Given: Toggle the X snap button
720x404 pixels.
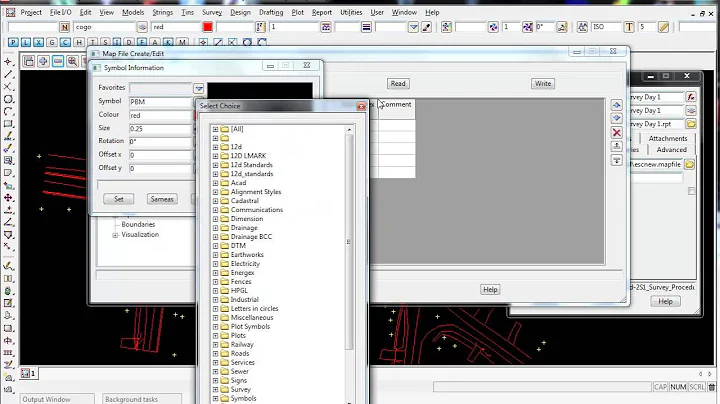Looking at the screenshot, I should pos(39,43).
